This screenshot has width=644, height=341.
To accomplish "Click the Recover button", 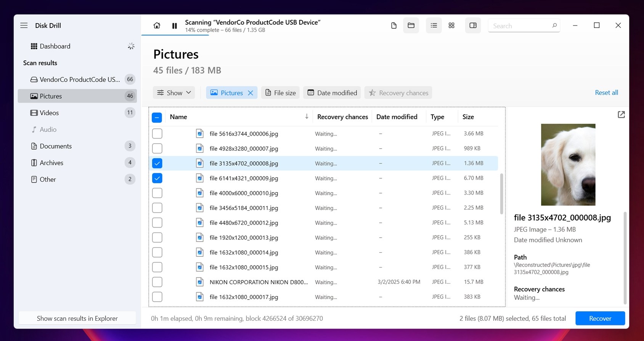I will 600,319.
